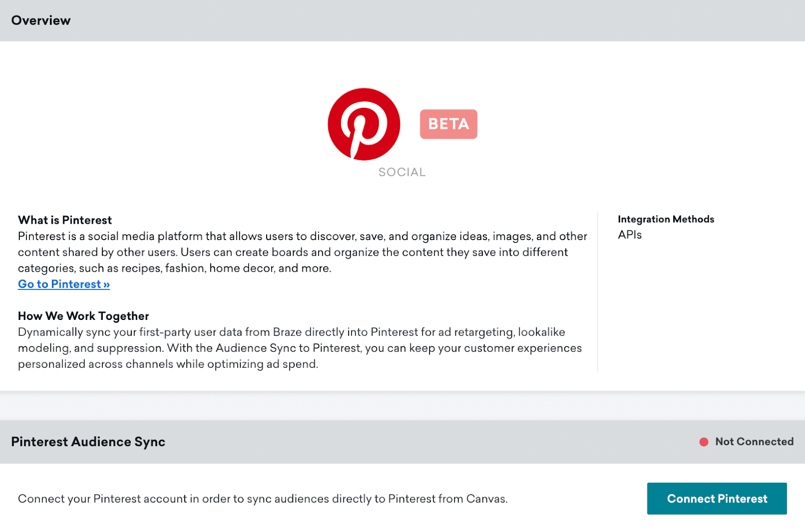Select the Overview tab header

tap(41, 20)
